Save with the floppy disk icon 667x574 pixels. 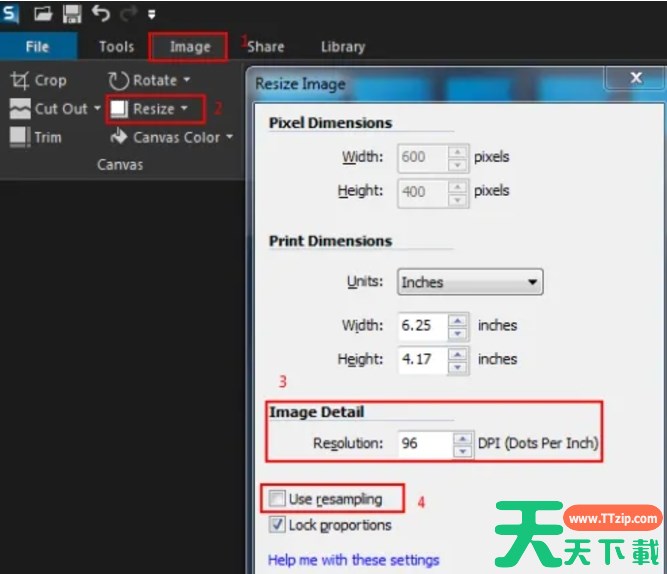tap(72, 14)
